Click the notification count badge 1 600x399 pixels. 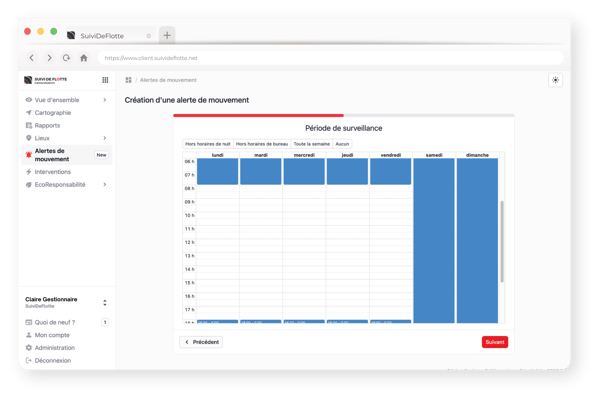click(x=105, y=322)
